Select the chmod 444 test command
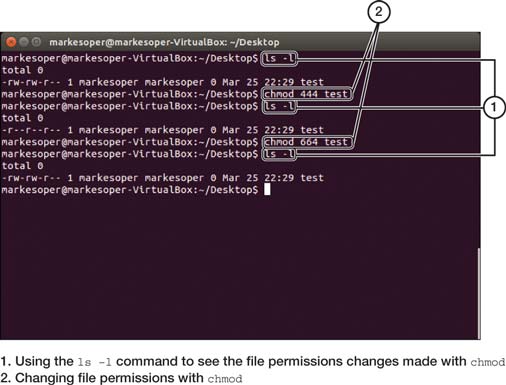Screen dimensions: 506x385 [x=307, y=94]
